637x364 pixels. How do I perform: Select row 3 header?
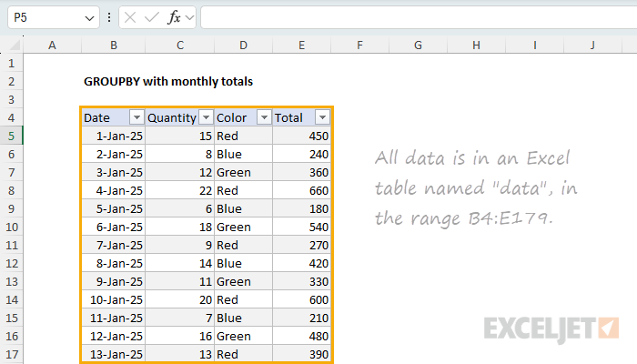coord(11,100)
